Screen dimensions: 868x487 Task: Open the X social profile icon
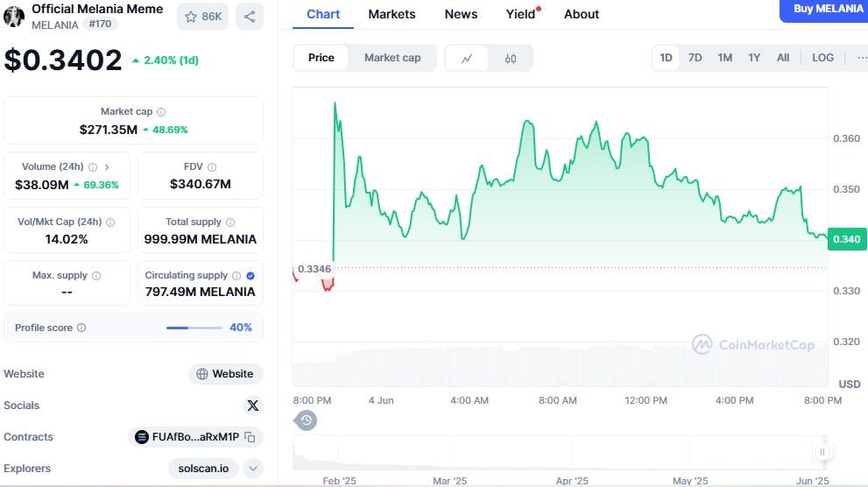(x=253, y=406)
